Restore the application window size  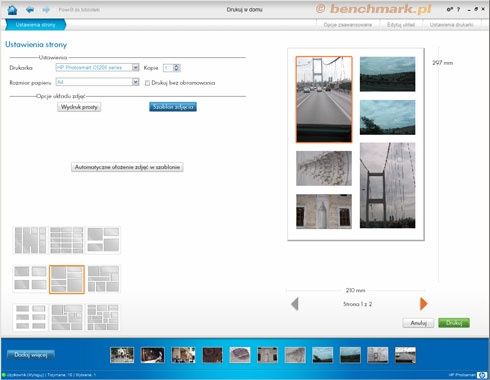coord(476,9)
